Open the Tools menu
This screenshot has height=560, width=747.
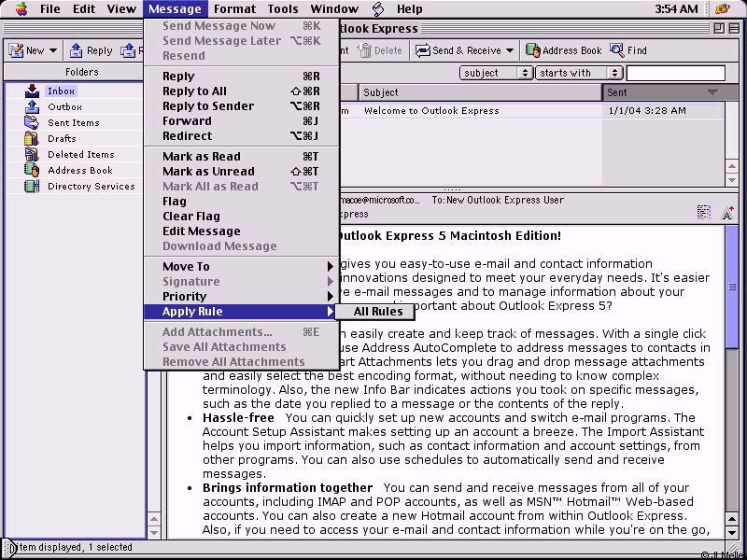tap(283, 8)
